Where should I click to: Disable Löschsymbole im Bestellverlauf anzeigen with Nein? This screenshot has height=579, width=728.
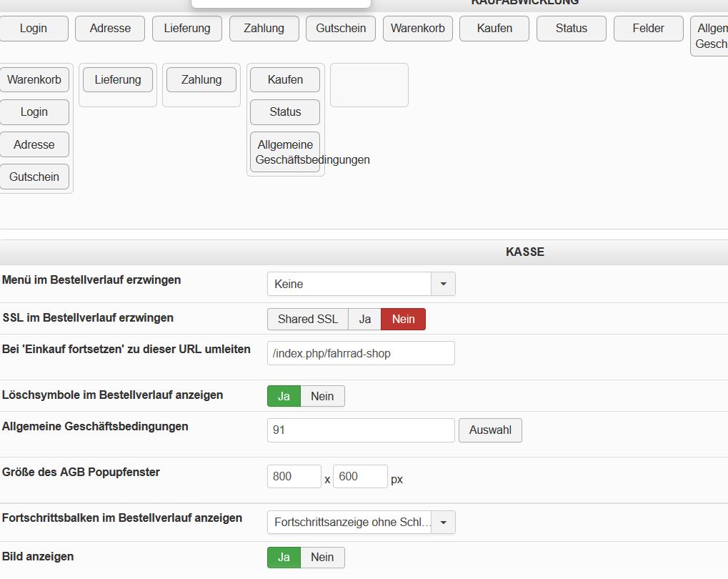322,396
